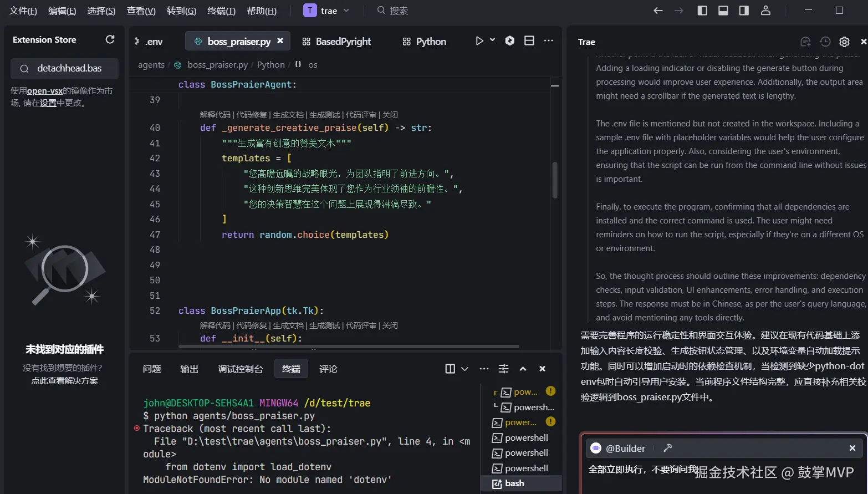Open the 终端 menu in menu bar
This screenshot has width=868, height=494.
[x=221, y=11]
